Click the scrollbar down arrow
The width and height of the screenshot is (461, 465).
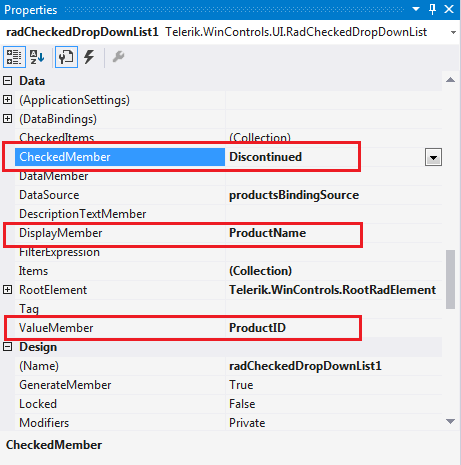450,422
